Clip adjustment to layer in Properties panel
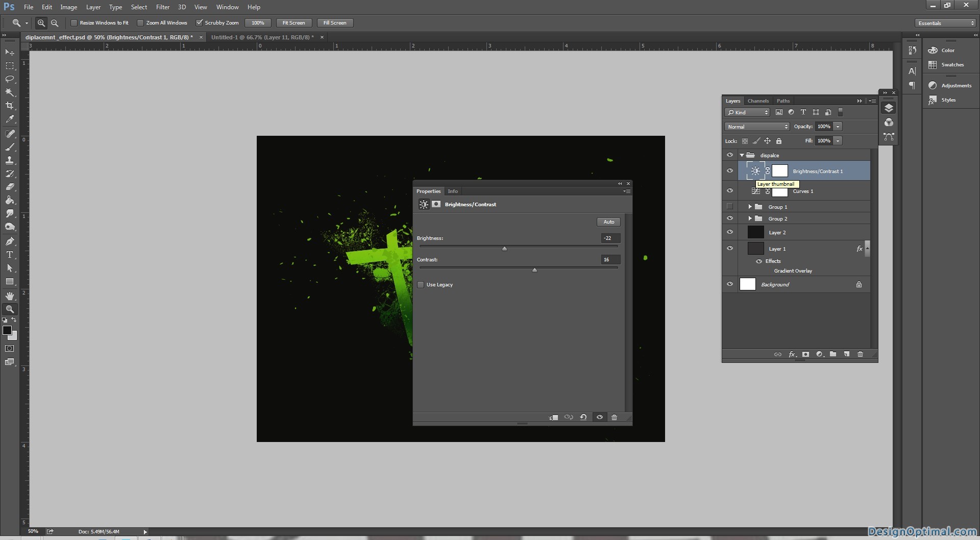 pos(554,418)
